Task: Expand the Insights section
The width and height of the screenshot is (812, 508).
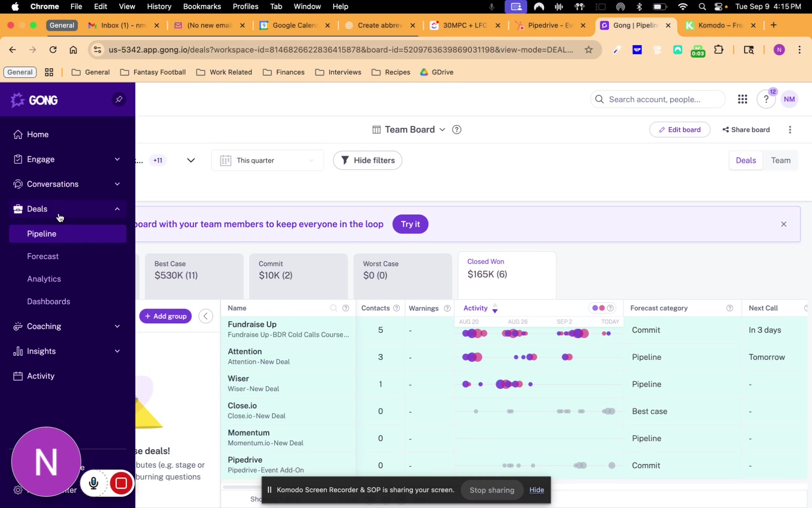Action: click(x=67, y=351)
